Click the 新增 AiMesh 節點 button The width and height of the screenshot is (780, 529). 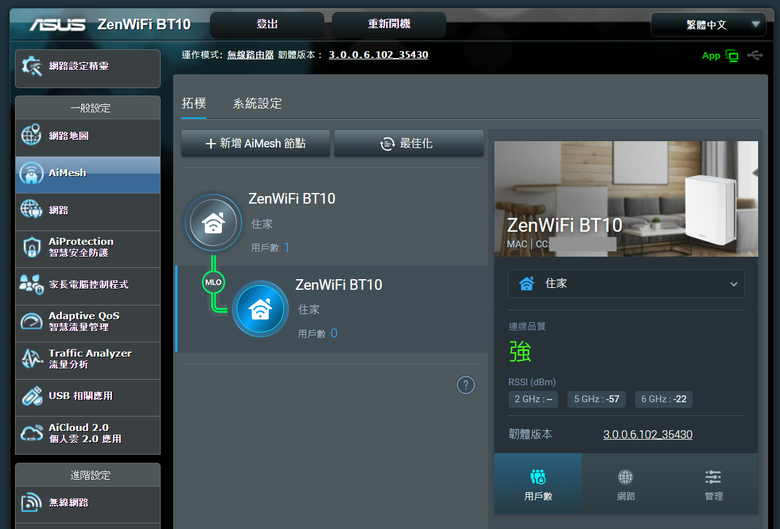[255, 143]
